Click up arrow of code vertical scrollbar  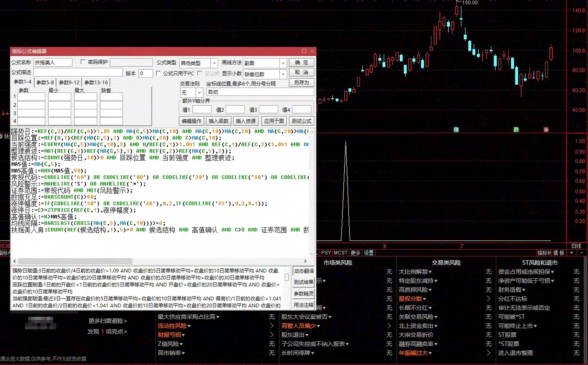click(312, 132)
